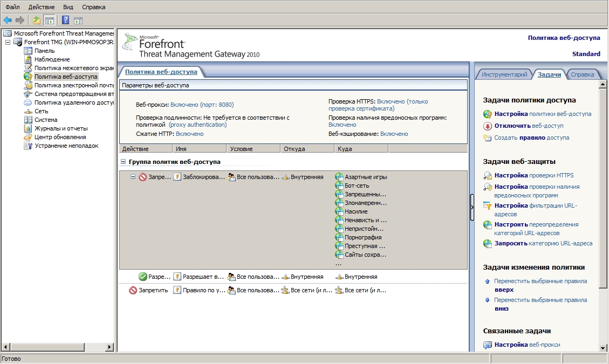Switch to the Справка tab in tasks pane
The height and width of the screenshot is (364, 609).
click(x=582, y=74)
